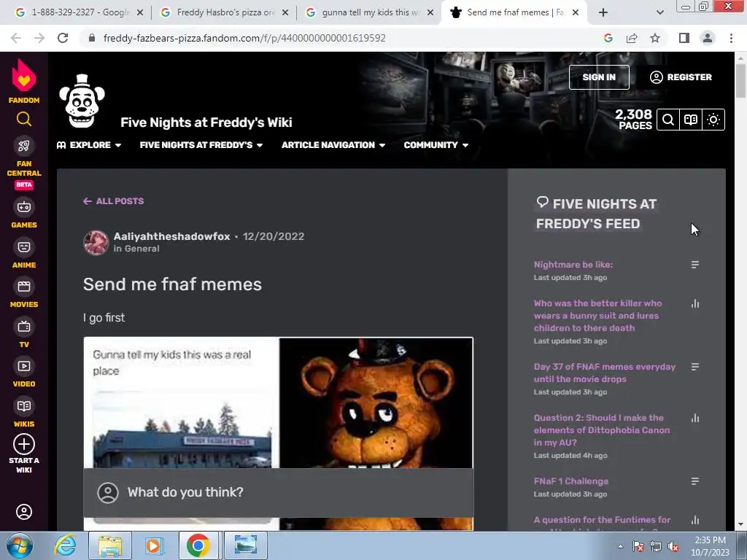Go back to All Posts
The width and height of the screenshot is (747, 560).
pyautogui.click(x=113, y=201)
